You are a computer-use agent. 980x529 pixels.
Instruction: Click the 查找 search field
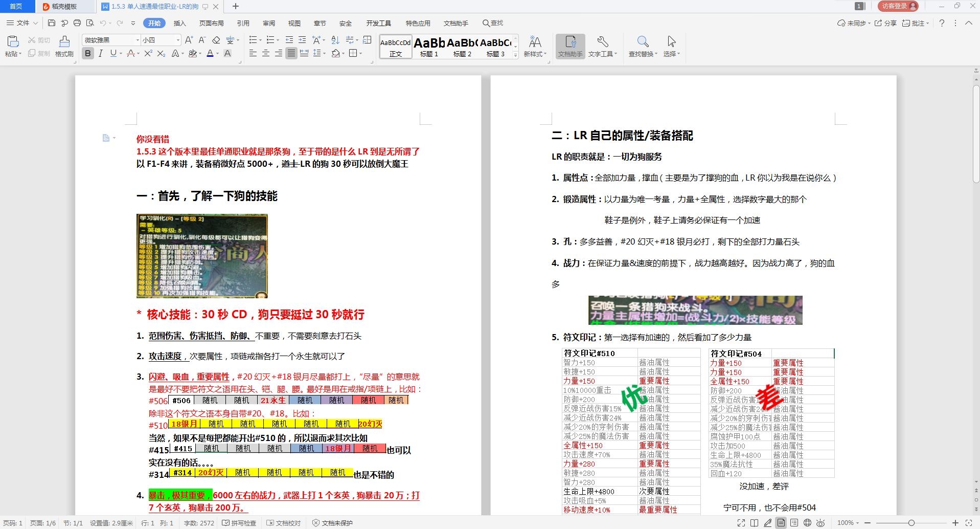tap(493, 23)
